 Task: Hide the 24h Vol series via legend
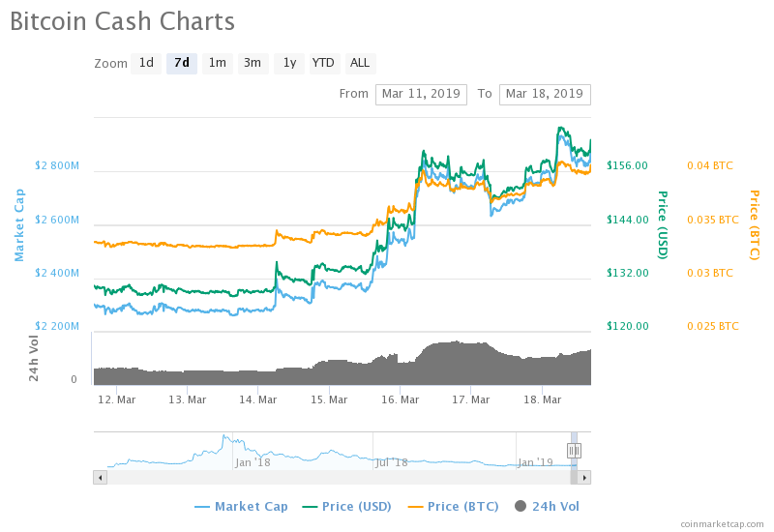tap(547, 506)
